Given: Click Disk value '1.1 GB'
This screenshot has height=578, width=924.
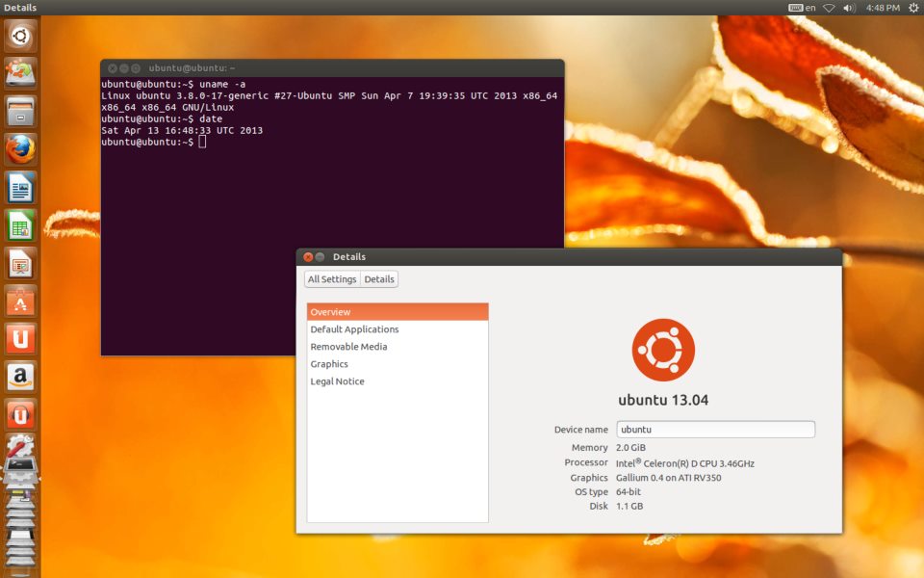Looking at the screenshot, I should (629, 506).
